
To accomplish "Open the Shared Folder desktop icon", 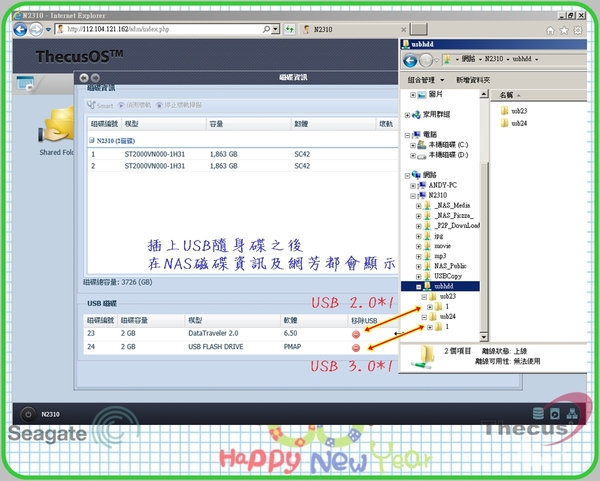I will 57,131.
